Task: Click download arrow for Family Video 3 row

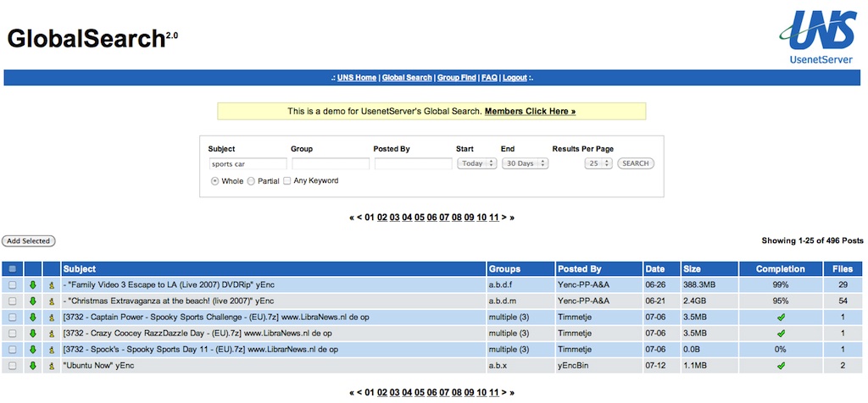Action: [x=33, y=285]
